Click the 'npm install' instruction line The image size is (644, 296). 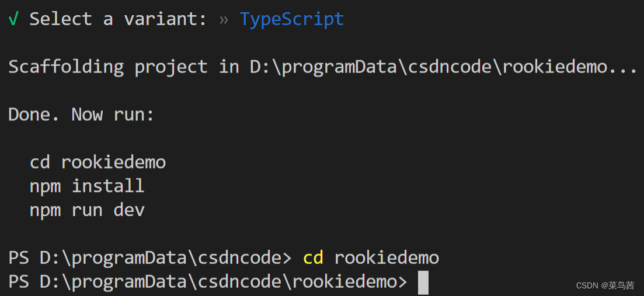[87, 186]
